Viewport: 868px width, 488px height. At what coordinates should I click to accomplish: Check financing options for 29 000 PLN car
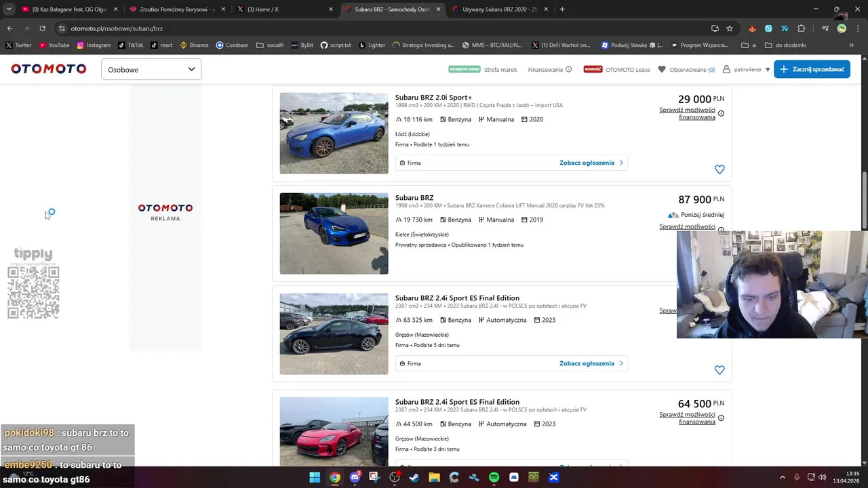pos(687,113)
